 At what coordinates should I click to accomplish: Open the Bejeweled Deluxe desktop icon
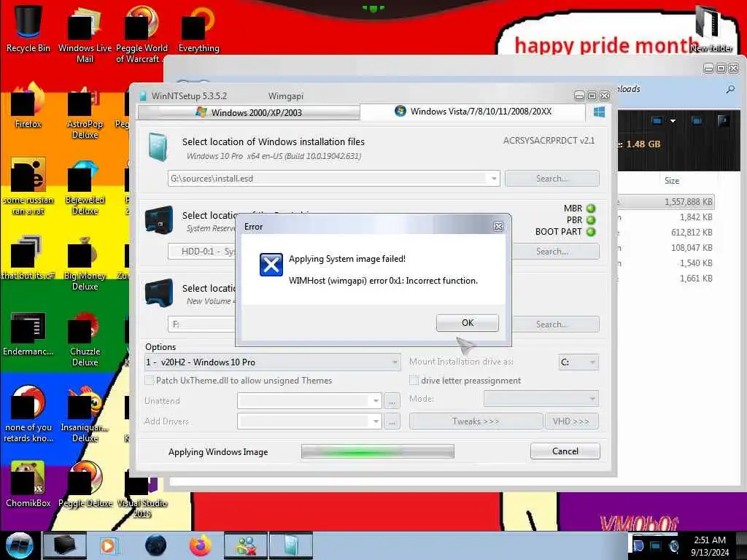pos(85,187)
